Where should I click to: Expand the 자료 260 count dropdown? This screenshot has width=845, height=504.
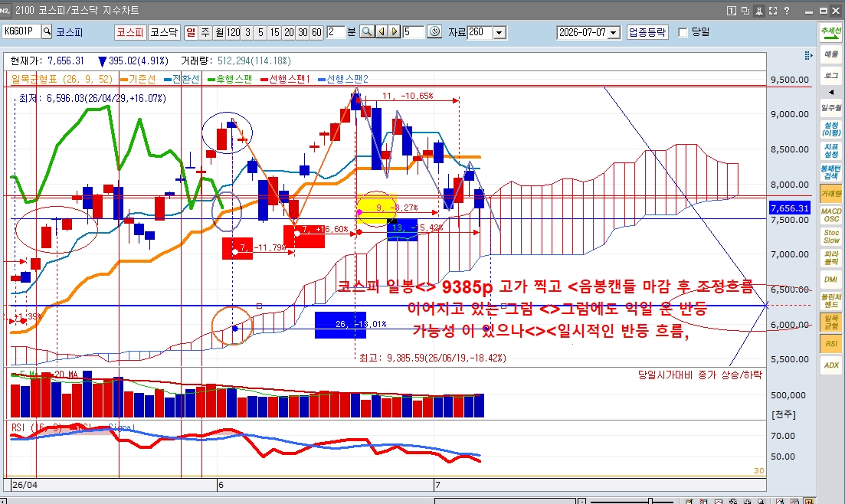(499, 32)
